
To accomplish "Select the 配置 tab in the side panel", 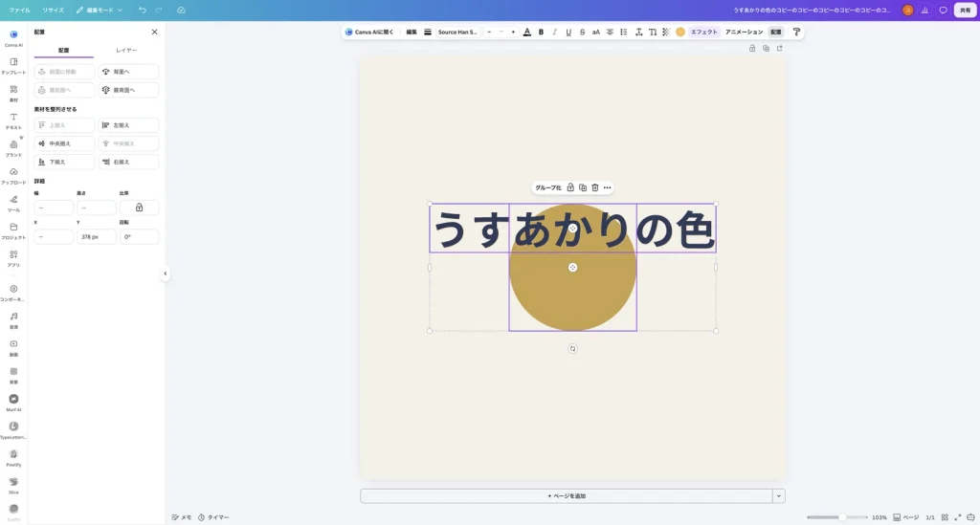I will [64, 50].
